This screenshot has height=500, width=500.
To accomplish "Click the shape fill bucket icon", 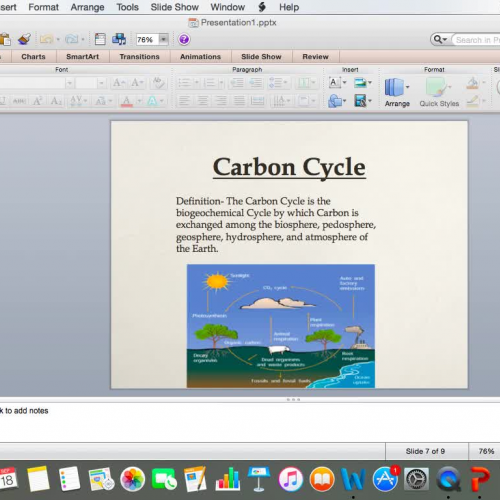I will pyautogui.click(x=472, y=83).
